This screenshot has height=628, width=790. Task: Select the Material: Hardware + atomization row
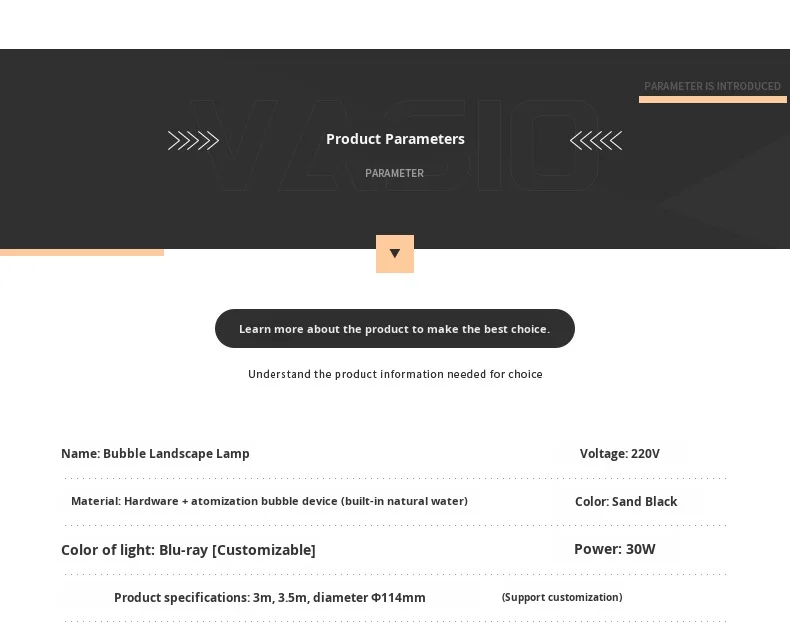269,501
